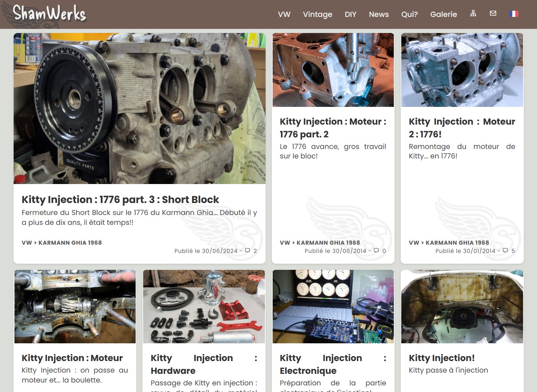Click comment icon on Moteur 2 : 1776! card
537x392 pixels.
(505, 250)
